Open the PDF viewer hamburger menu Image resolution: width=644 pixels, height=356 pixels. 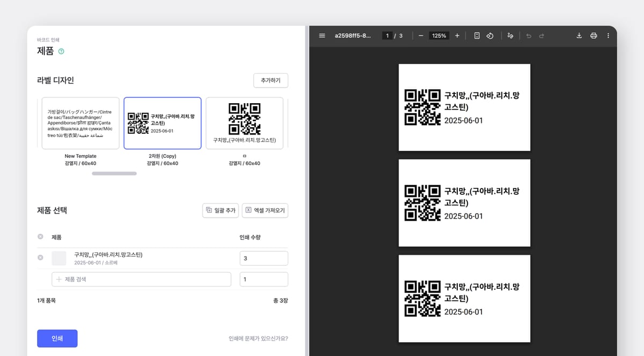[x=321, y=35]
